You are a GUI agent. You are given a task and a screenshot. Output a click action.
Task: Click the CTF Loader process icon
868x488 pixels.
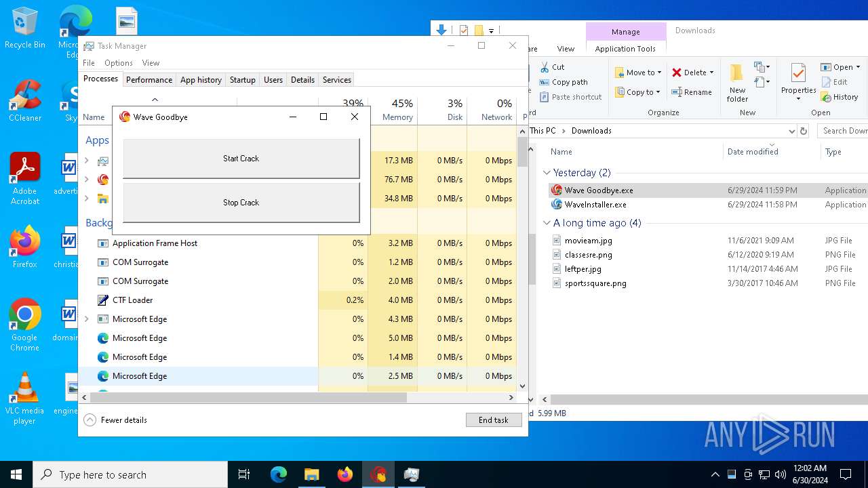pos(103,300)
